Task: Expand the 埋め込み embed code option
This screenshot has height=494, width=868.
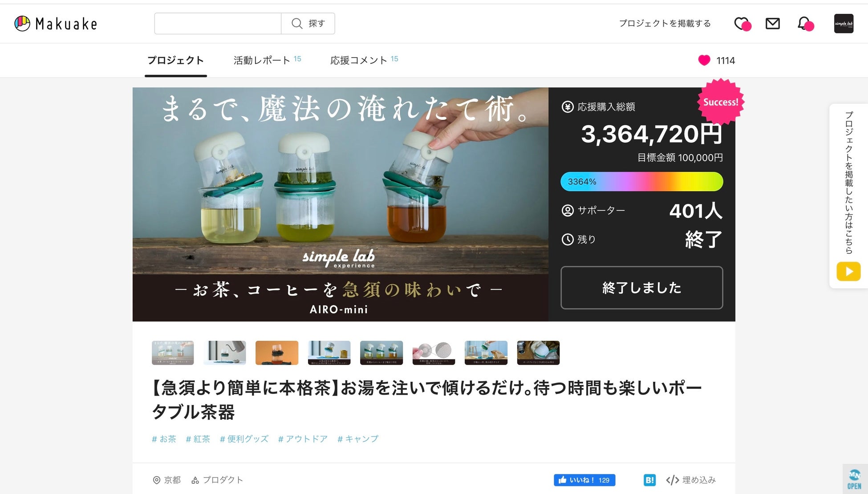Action: click(x=691, y=480)
